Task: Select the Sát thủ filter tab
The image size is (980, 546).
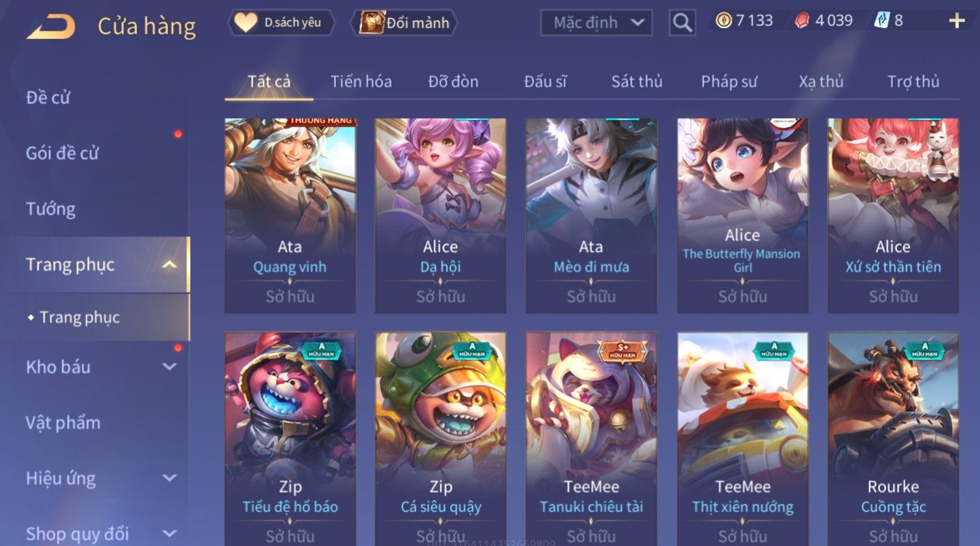Action: point(636,82)
